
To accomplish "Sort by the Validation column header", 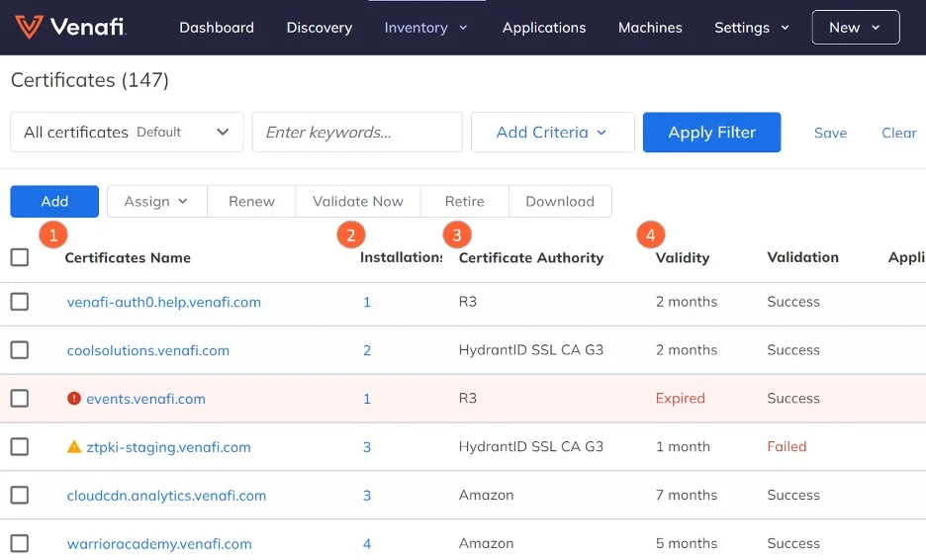I will tap(802, 257).
